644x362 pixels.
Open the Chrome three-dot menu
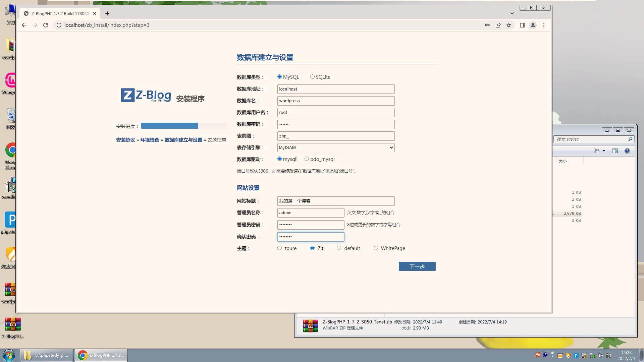(544, 25)
